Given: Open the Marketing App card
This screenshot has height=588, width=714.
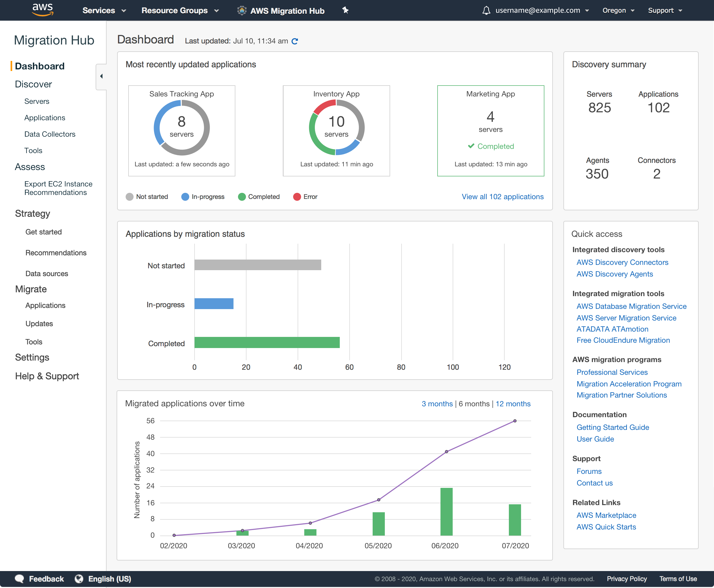Looking at the screenshot, I should click(x=491, y=131).
